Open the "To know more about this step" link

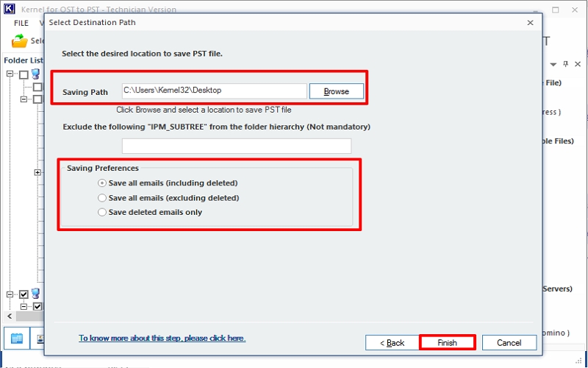point(162,339)
